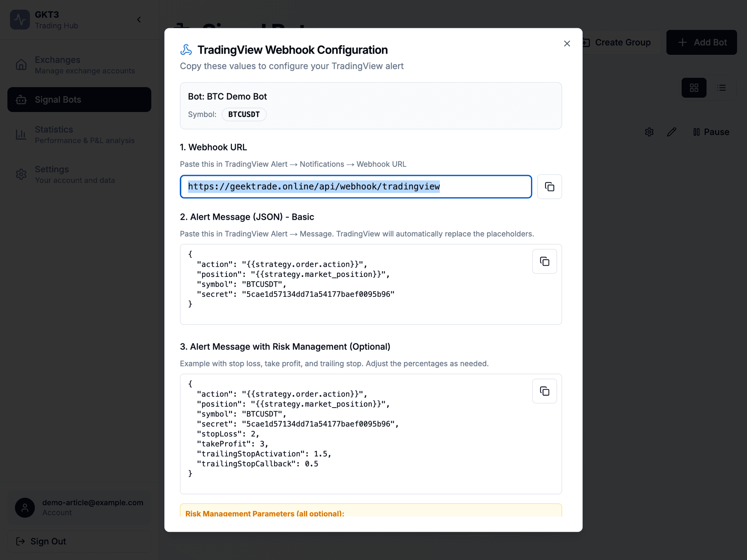Open bot settings via gear icon
The image size is (747, 560).
649,132
